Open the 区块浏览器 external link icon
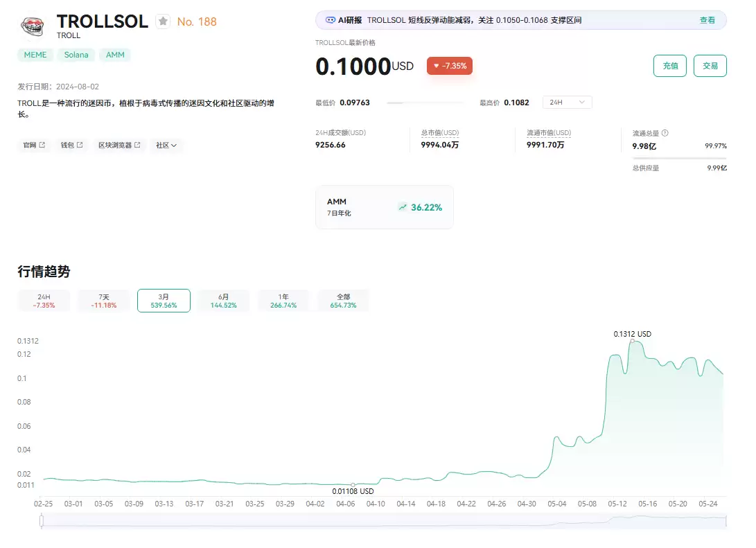Screen dimensions: 756x548 [137, 145]
